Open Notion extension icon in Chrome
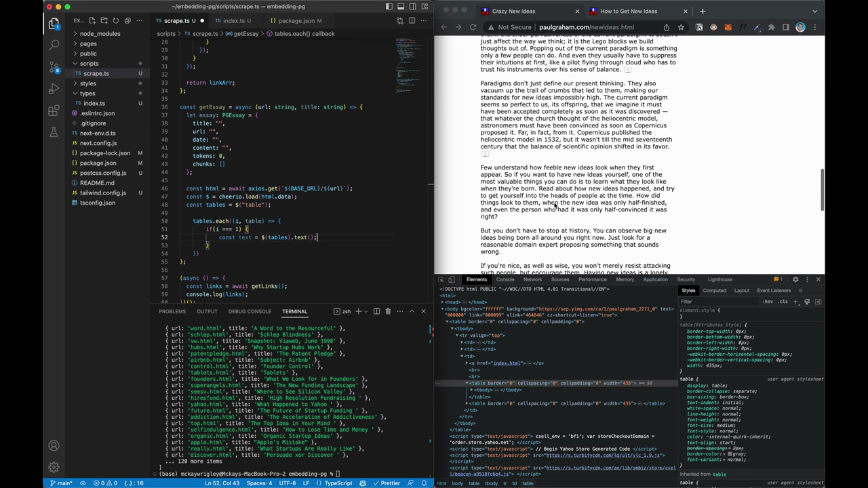This screenshot has width=868, height=488. [699, 27]
